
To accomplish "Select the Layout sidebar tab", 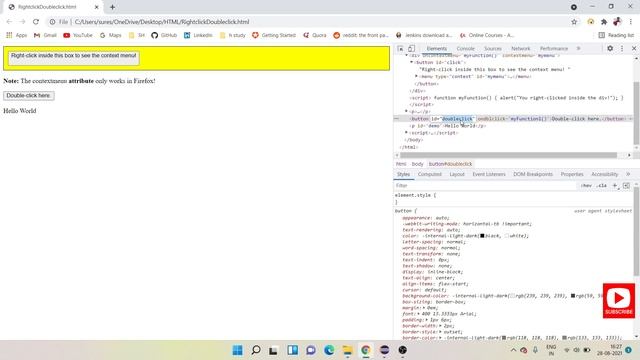I will click(457, 174).
